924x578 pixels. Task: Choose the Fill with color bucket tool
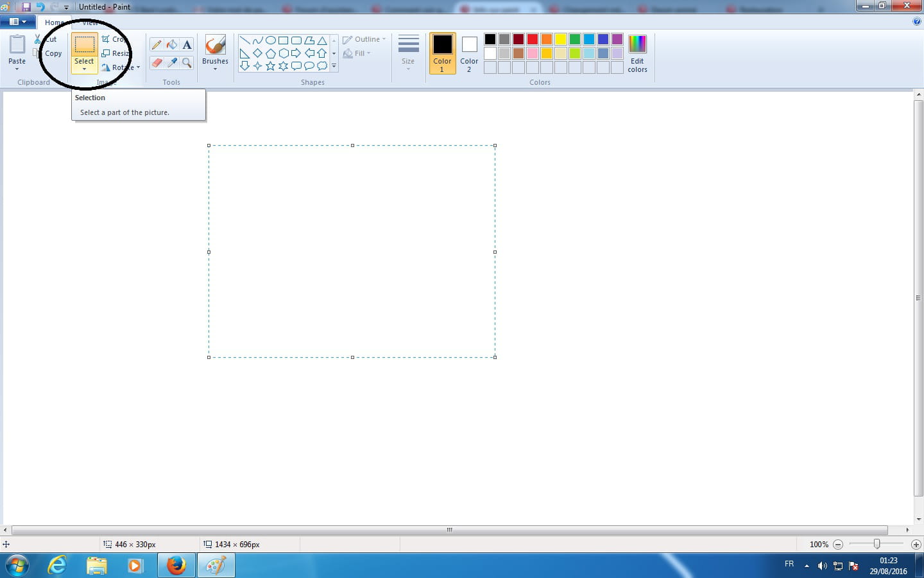tap(171, 44)
